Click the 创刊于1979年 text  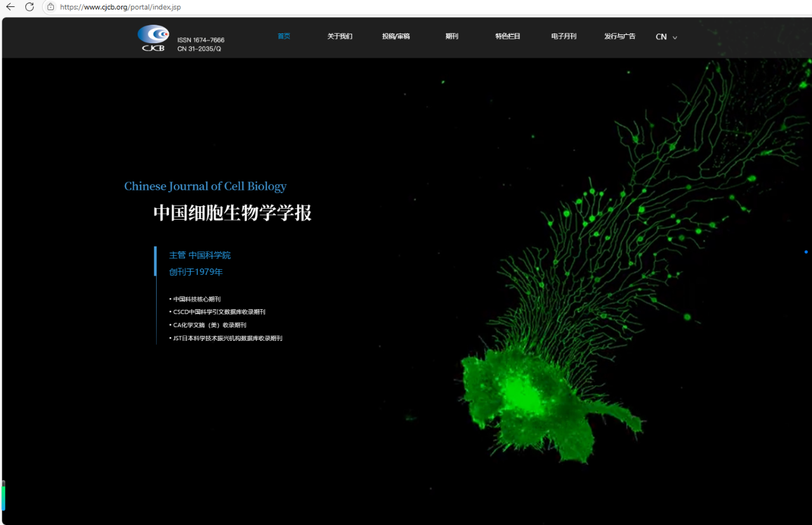pyautogui.click(x=195, y=271)
